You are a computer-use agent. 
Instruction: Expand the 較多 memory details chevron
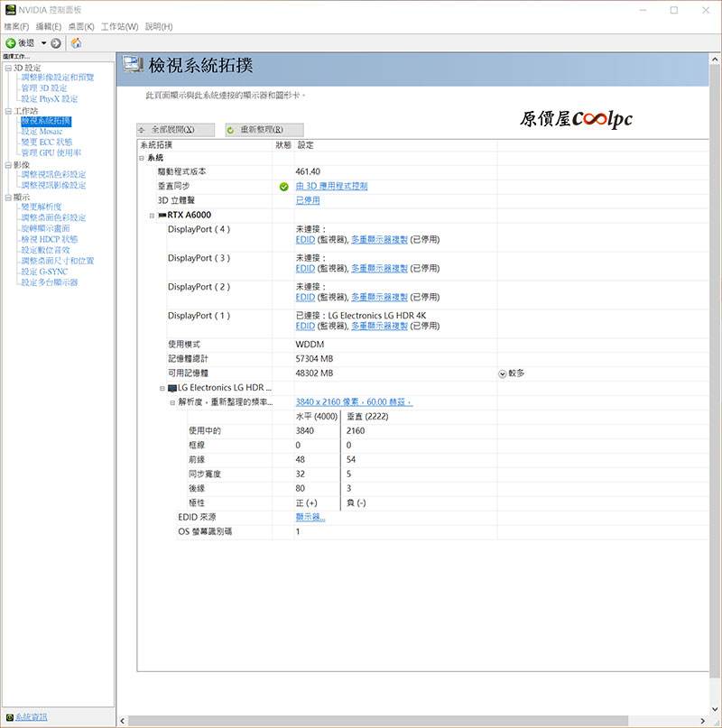[502, 373]
